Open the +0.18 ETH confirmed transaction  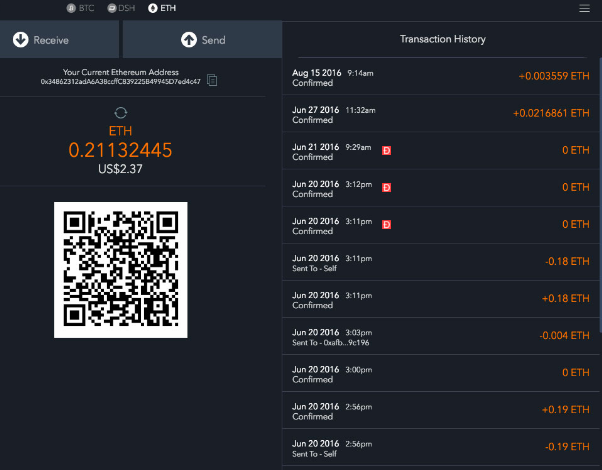(x=441, y=299)
